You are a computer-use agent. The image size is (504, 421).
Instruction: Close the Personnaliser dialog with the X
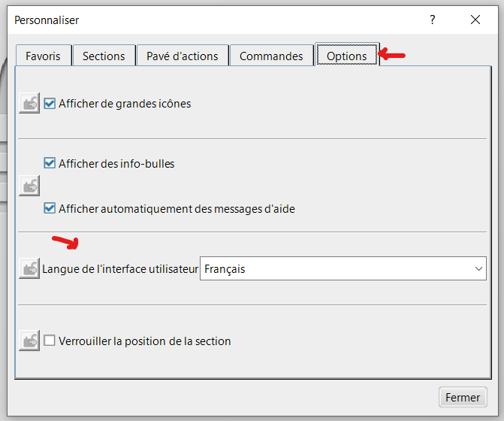pos(475,20)
